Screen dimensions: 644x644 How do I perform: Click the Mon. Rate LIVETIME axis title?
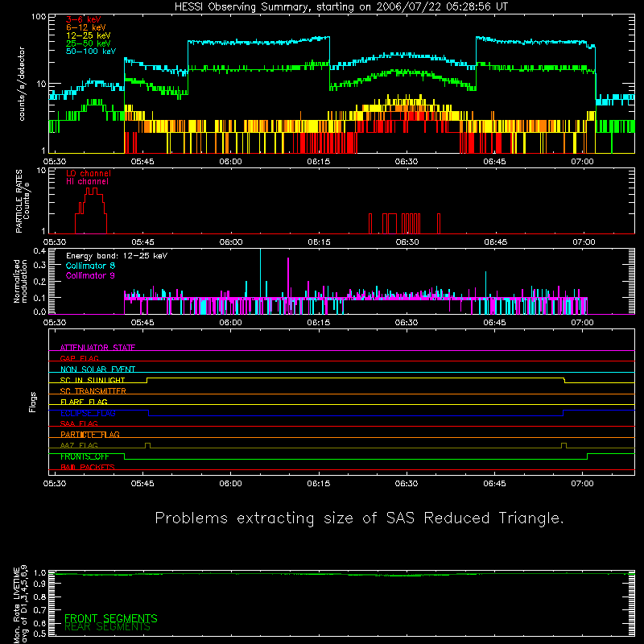(20, 605)
